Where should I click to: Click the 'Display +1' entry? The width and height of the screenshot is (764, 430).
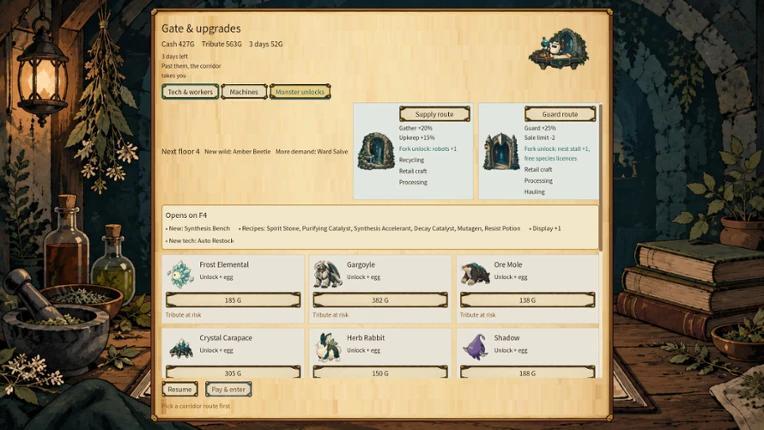(546, 228)
